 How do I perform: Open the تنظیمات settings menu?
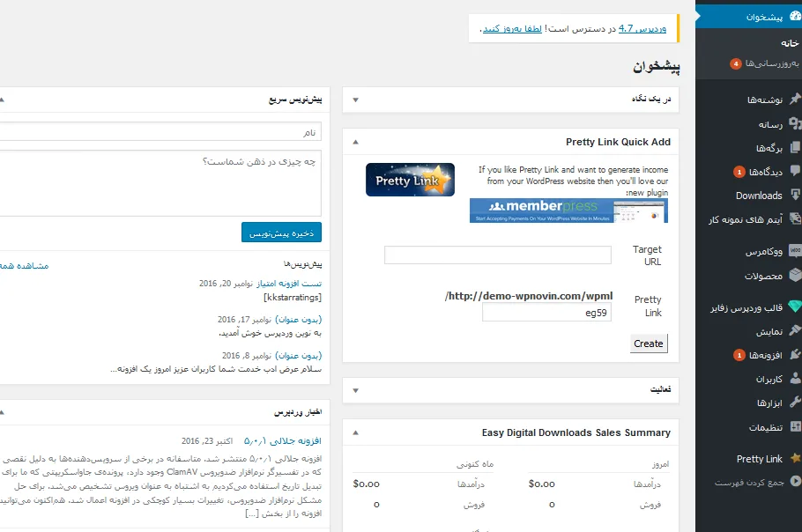766,427
